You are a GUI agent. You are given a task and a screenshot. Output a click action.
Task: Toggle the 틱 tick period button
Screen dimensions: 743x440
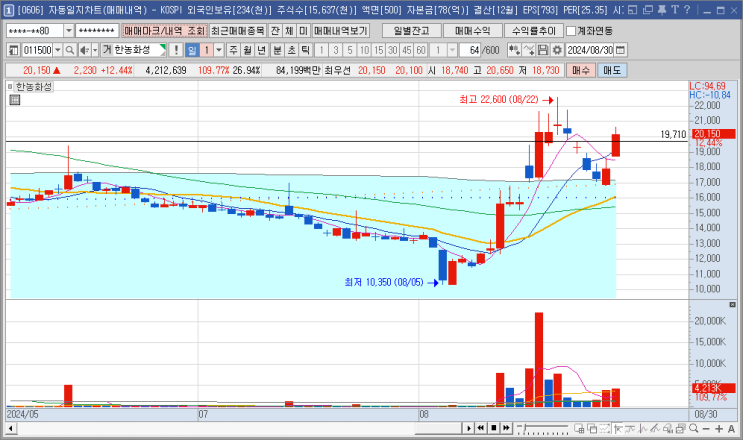point(306,50)
